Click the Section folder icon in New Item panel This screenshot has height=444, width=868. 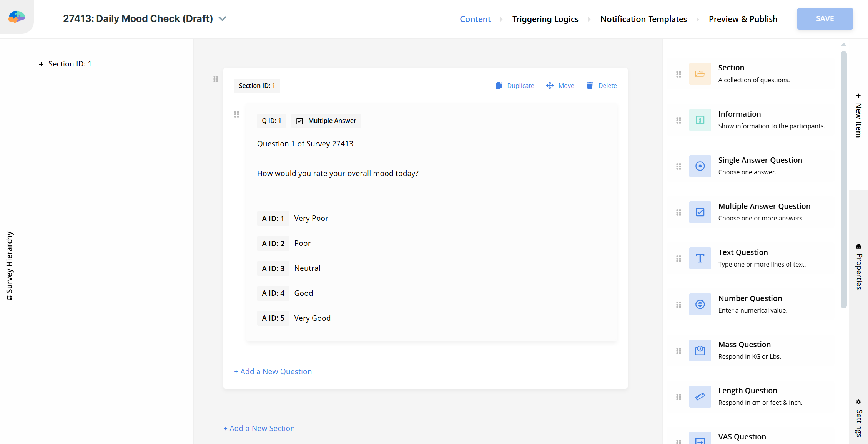click(700, 74)
